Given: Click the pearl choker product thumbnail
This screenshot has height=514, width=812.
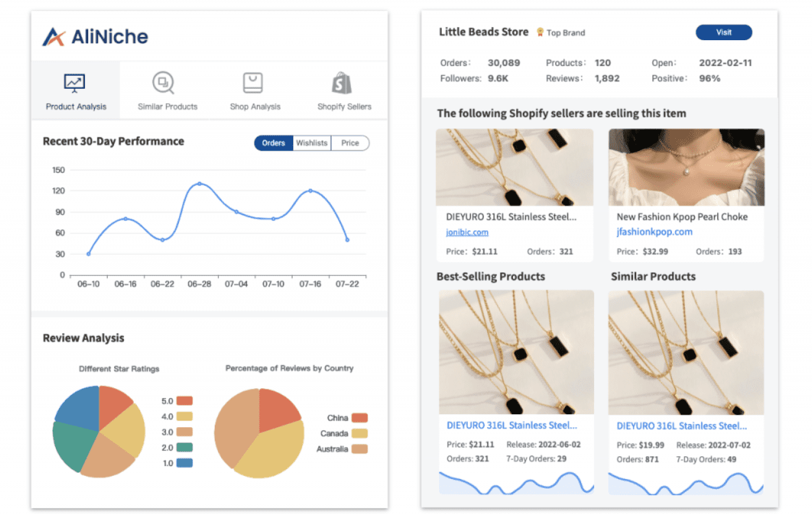Looking at the screenshot, I should pyautogui.click(x=686, y=167).
